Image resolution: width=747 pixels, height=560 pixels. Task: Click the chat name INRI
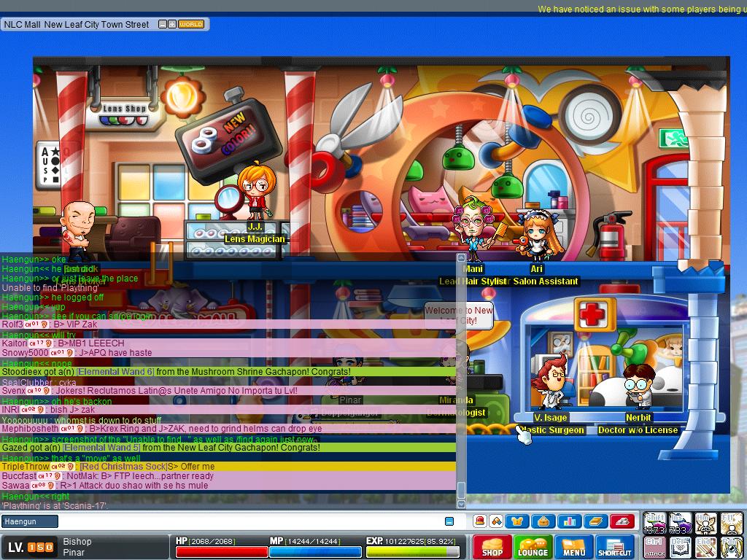coord(10,410)
